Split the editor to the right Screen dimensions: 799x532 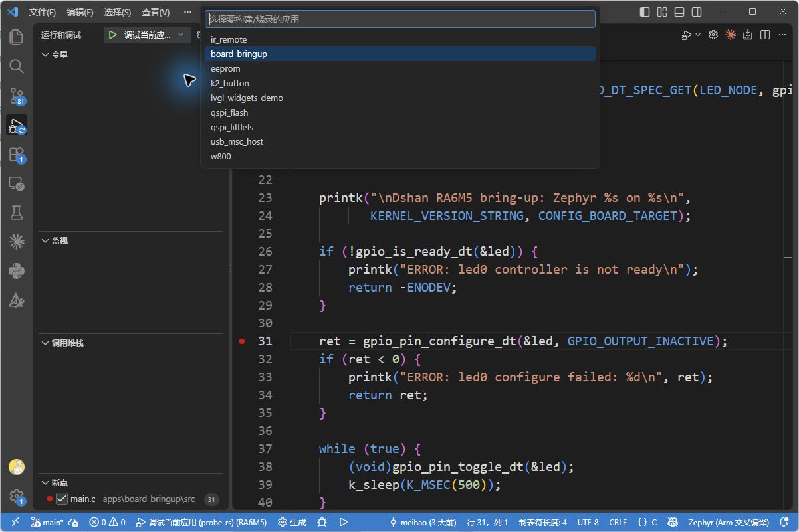765,35
